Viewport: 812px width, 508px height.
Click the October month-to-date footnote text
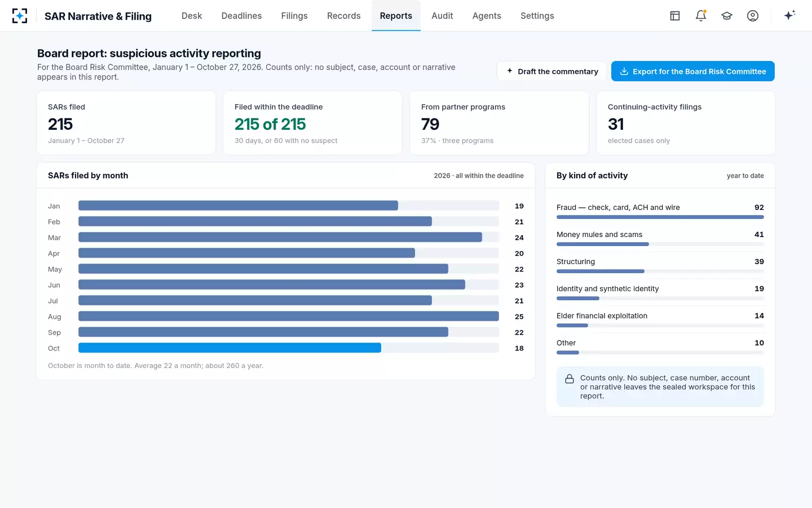pyautogui.click(x=156, y=366)
